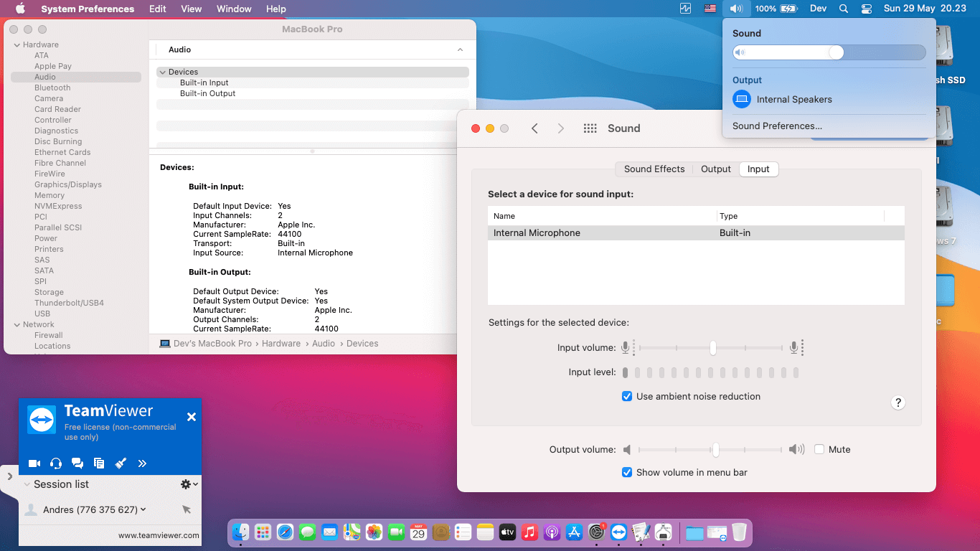Switch to the Sound Effects tab

654,169
